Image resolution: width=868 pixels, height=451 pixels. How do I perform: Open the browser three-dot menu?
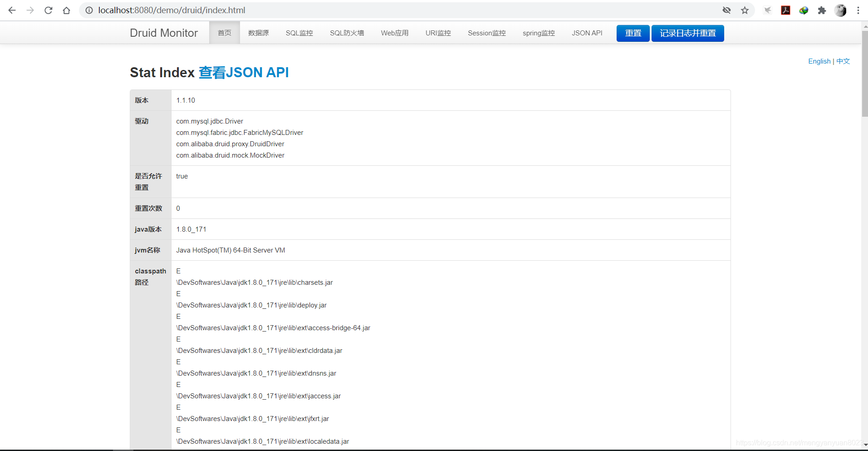tap(858, 10)
